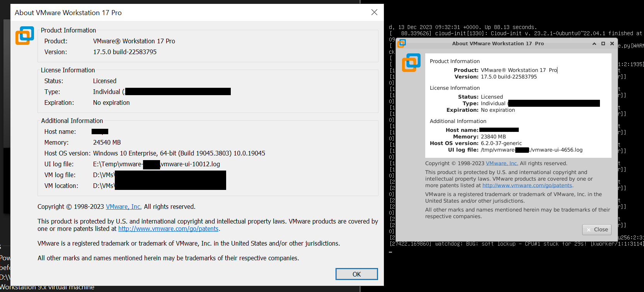Click the 'VMware® Workstation 17 Pro' value in Windows dialog

tap(134, 41)
